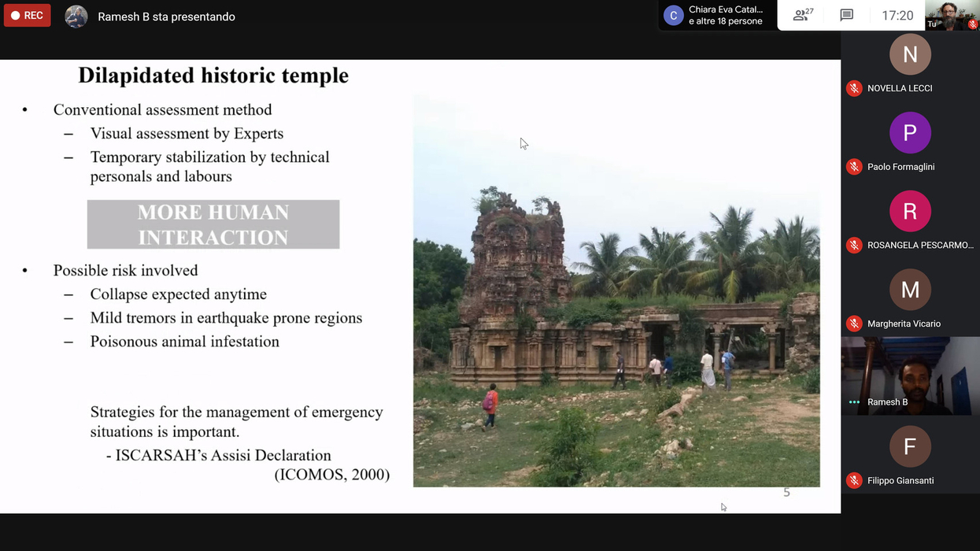Click the muted mic icon on your 'Tu' tile

pyautogui.click(x=973, y=24)
